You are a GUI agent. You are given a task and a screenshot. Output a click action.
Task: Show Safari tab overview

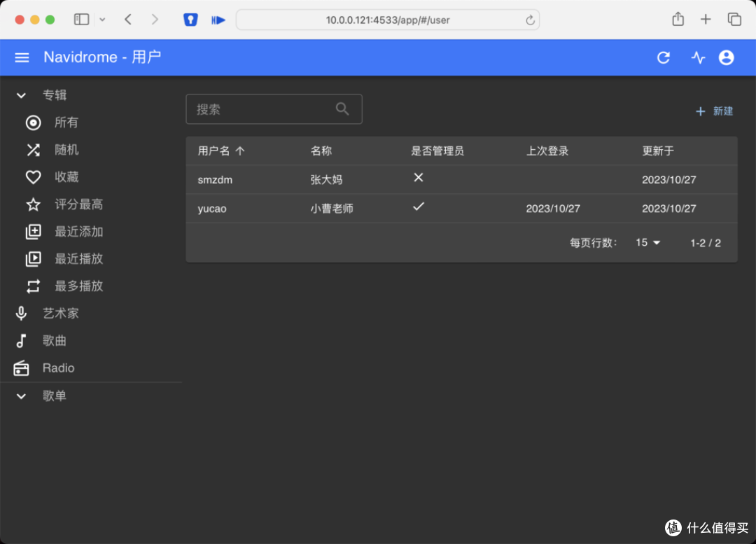coord(734,20)
